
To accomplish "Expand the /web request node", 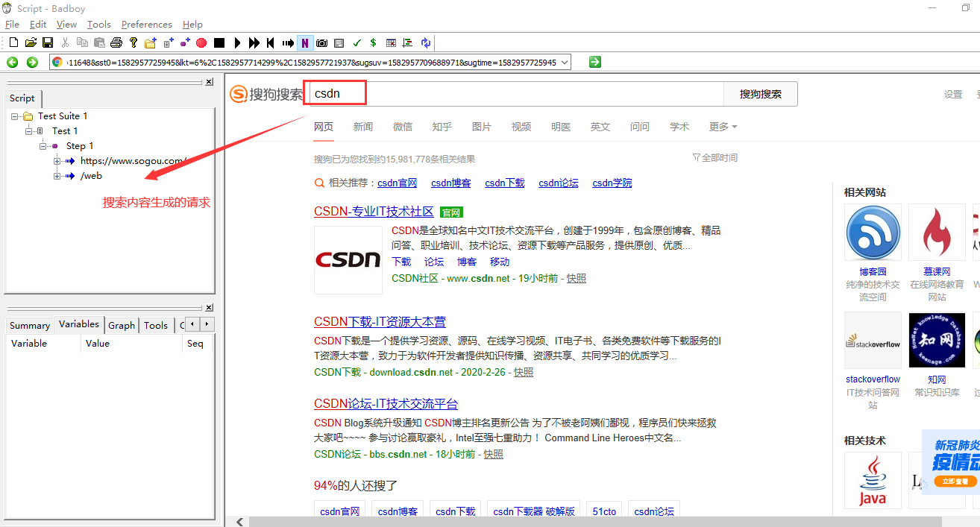I will click(x=57, y=176).
